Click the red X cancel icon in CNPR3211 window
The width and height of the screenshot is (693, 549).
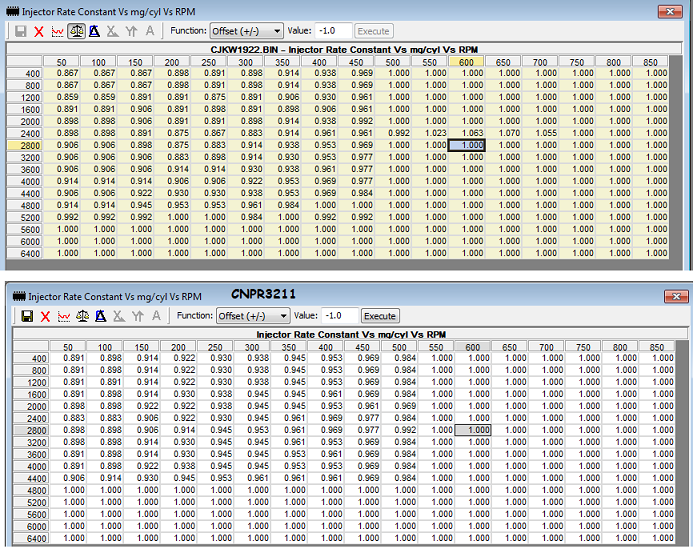tap(45, 316)
